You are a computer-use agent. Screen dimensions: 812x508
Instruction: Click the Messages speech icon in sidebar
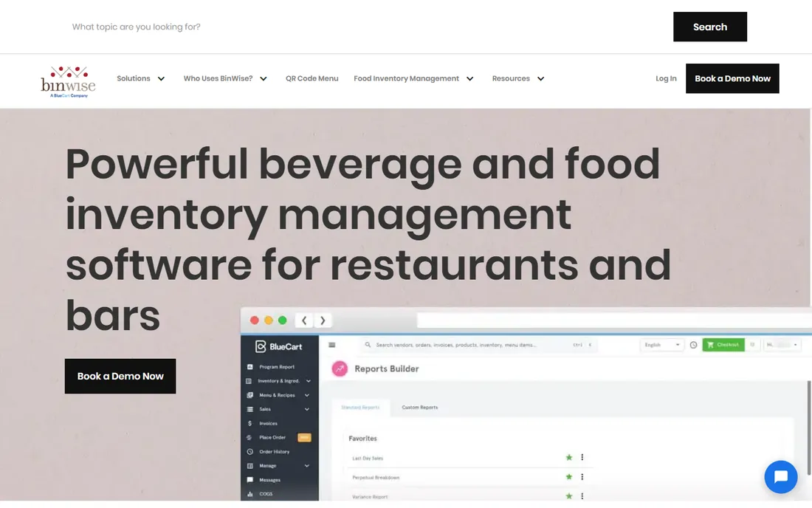click(x=250, y=480)
